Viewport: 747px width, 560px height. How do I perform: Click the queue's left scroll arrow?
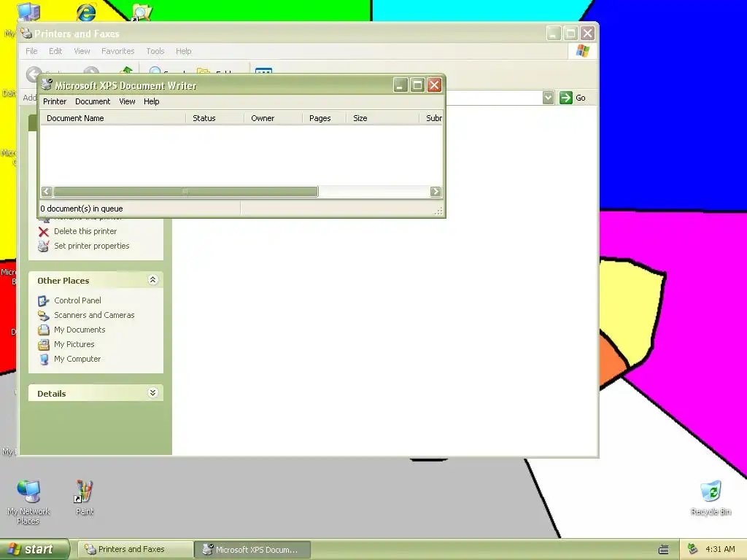[46, 192]
